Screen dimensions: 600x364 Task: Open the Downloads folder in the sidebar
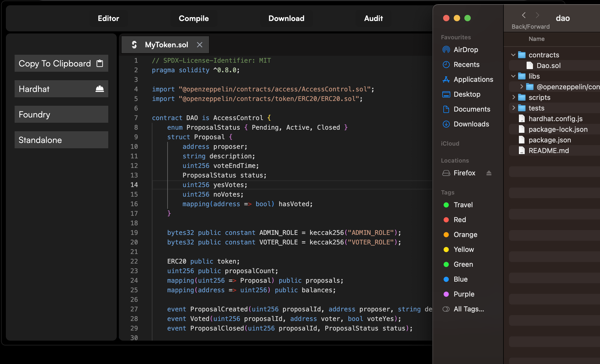click(471, 124)
